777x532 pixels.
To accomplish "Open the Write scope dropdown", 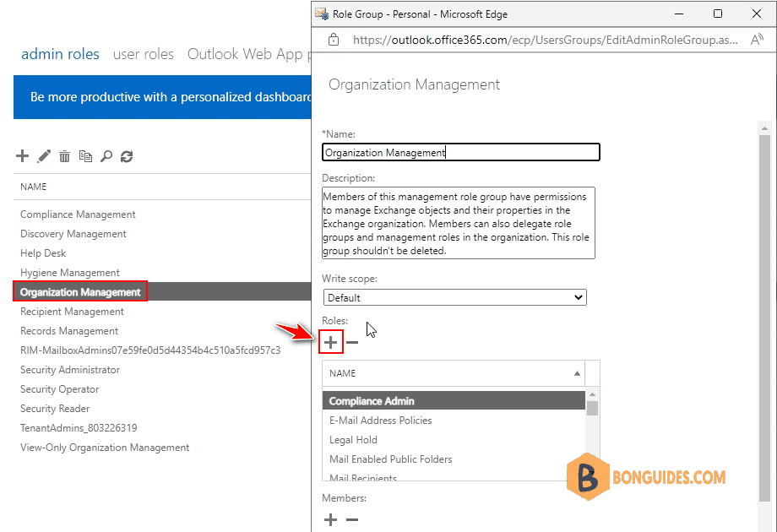I will tap(454, 297).
